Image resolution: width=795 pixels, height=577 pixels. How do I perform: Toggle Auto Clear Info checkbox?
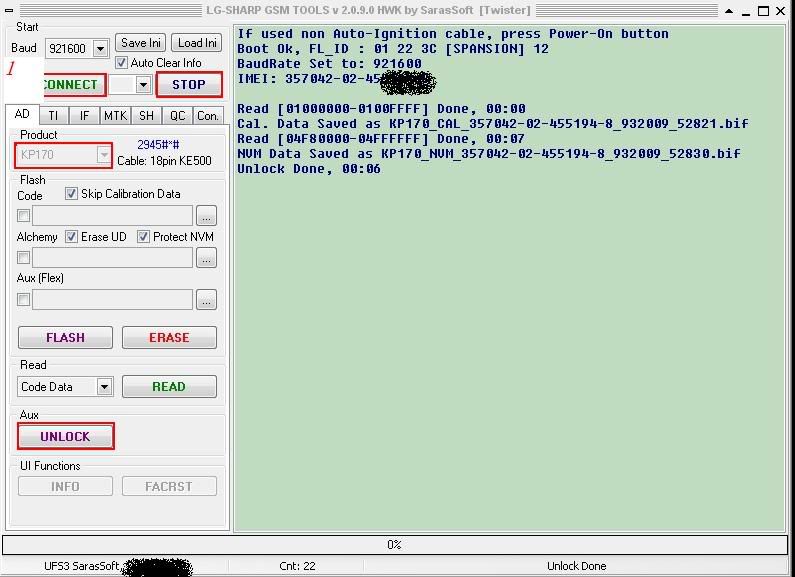(x=121, y=63)
